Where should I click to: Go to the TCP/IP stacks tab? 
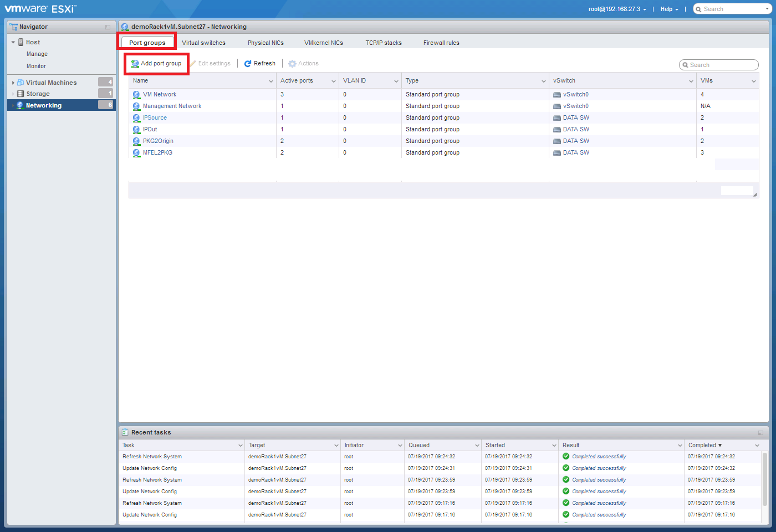384,43
